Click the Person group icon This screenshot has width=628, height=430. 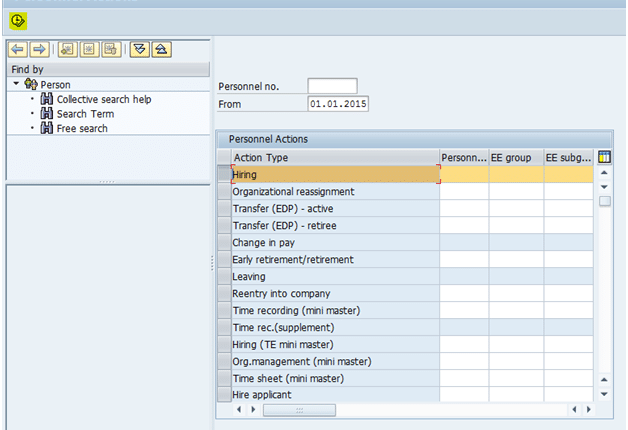tap(31, 84)
